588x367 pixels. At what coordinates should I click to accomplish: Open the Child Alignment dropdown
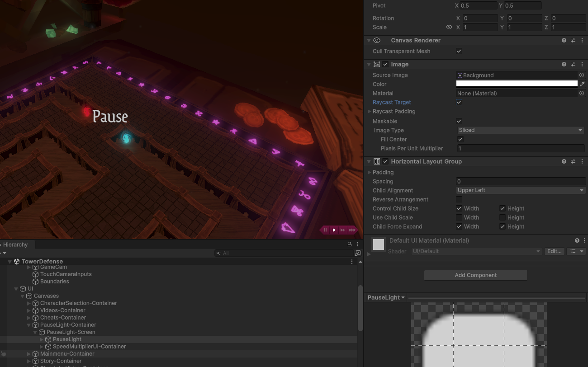[x=521, y=190]
